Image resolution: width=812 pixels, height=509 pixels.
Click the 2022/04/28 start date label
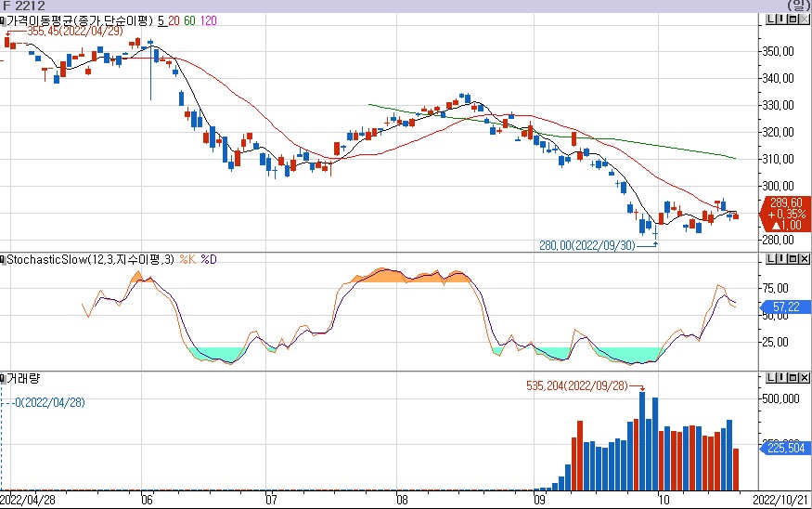28,501
